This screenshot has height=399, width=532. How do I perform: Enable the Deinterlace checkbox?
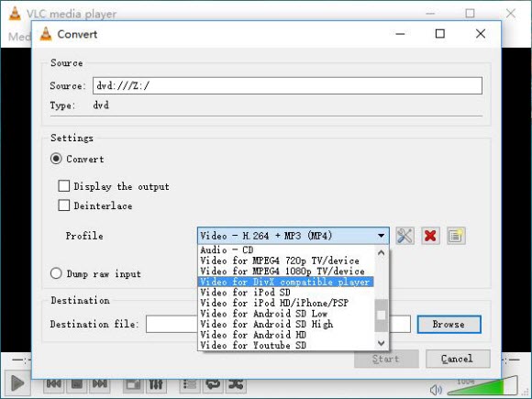coord(64,205)
